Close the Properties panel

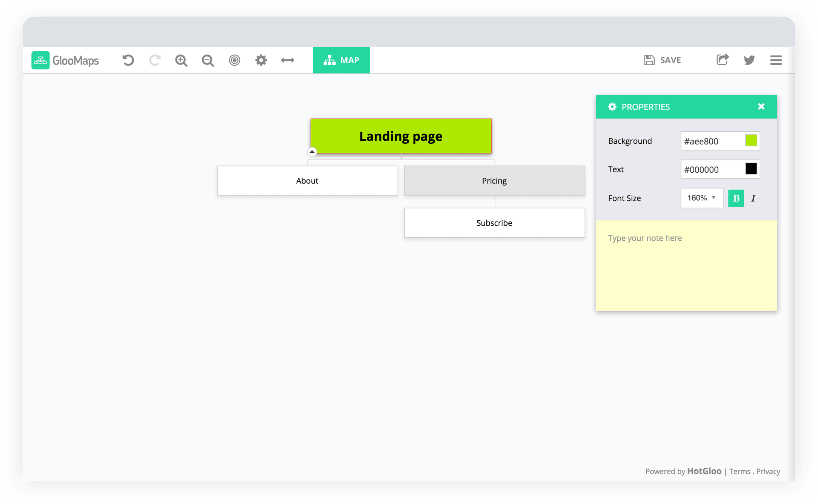point(761,107)
